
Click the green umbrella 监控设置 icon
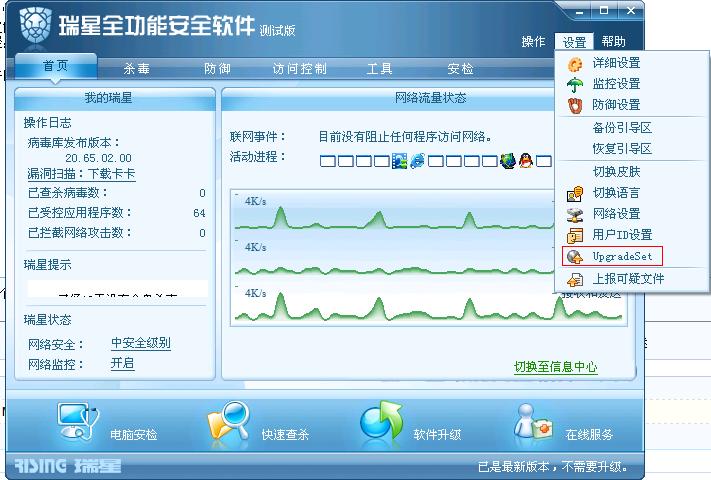point(575,84)
